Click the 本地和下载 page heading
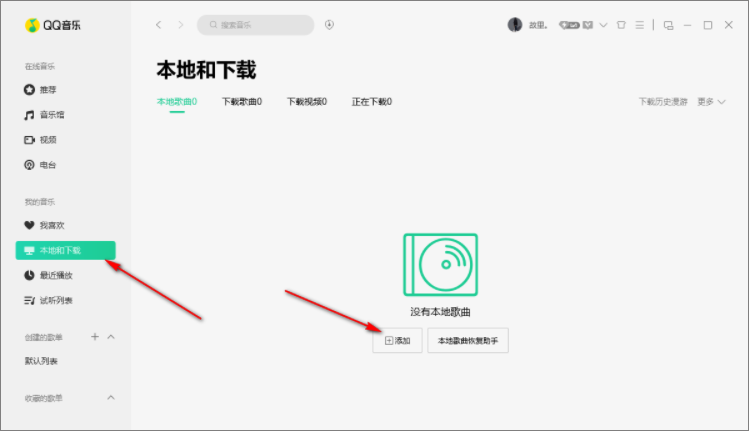Screen dimensions: 749x431 click(206, 70)
